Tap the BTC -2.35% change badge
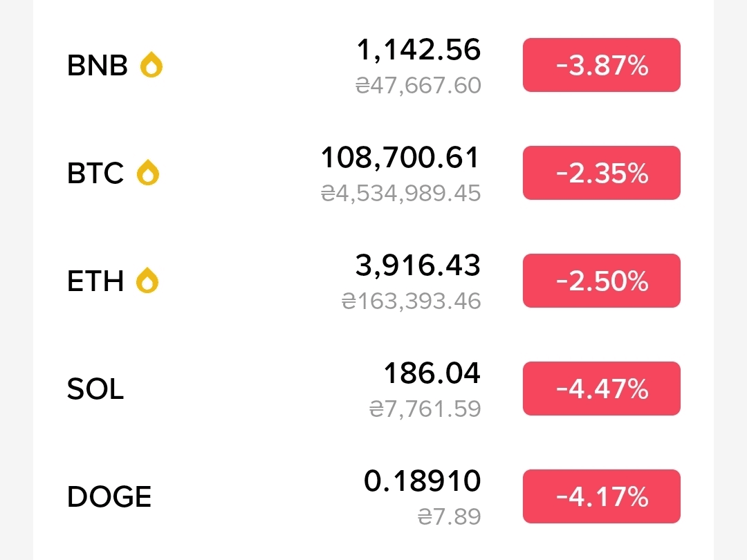Screen dimensions: 747x560 [601, 173]
